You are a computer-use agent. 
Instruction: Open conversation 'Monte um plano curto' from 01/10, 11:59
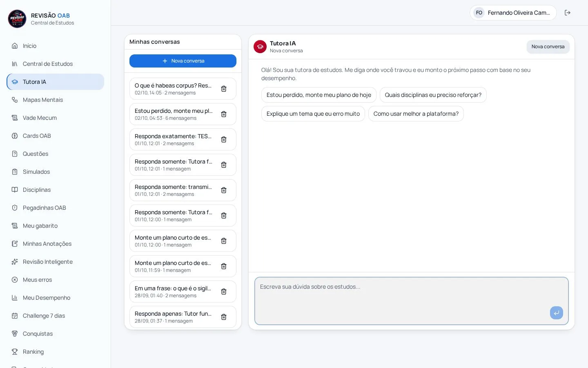[174, 266]
